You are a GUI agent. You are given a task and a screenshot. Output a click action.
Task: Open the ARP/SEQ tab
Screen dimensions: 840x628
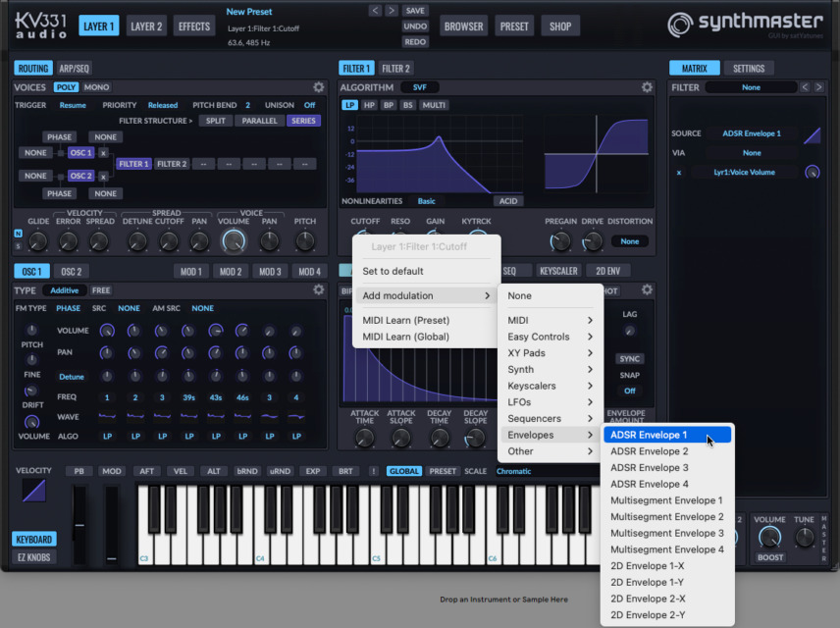pyautogui.click(x=74, y=69)
